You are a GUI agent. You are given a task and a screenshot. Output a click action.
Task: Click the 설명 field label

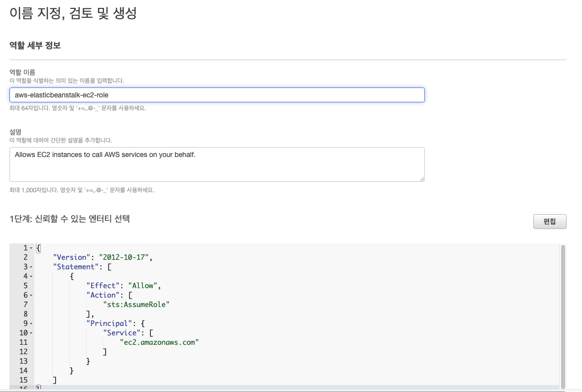click(15, 132)
